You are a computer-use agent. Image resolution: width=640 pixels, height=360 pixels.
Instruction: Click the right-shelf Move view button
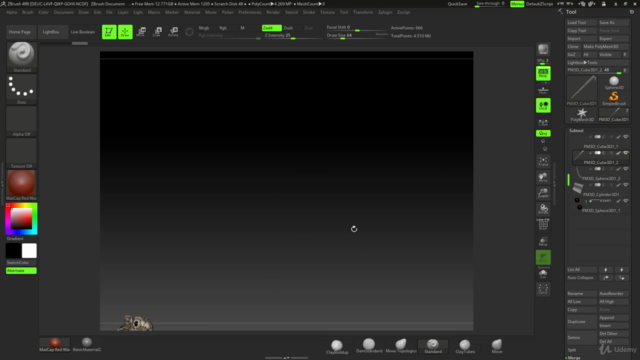(x=543, y=177)
